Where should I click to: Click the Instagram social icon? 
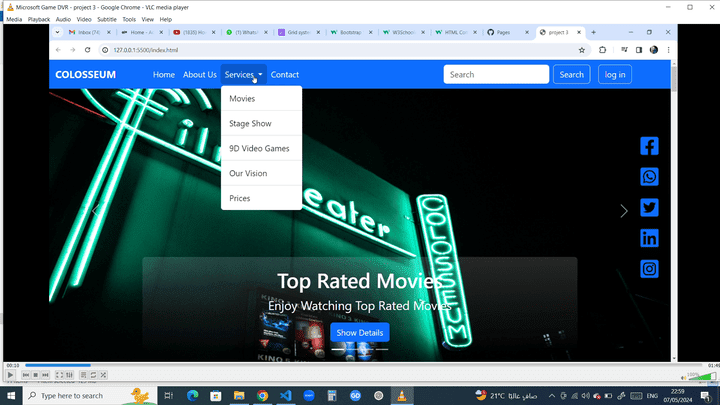649,269
